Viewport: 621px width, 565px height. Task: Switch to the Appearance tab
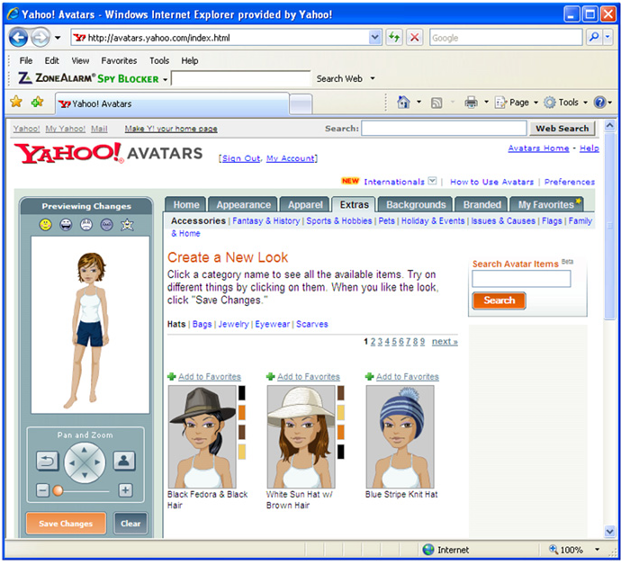pyautogui.click(x=243, y=205)
